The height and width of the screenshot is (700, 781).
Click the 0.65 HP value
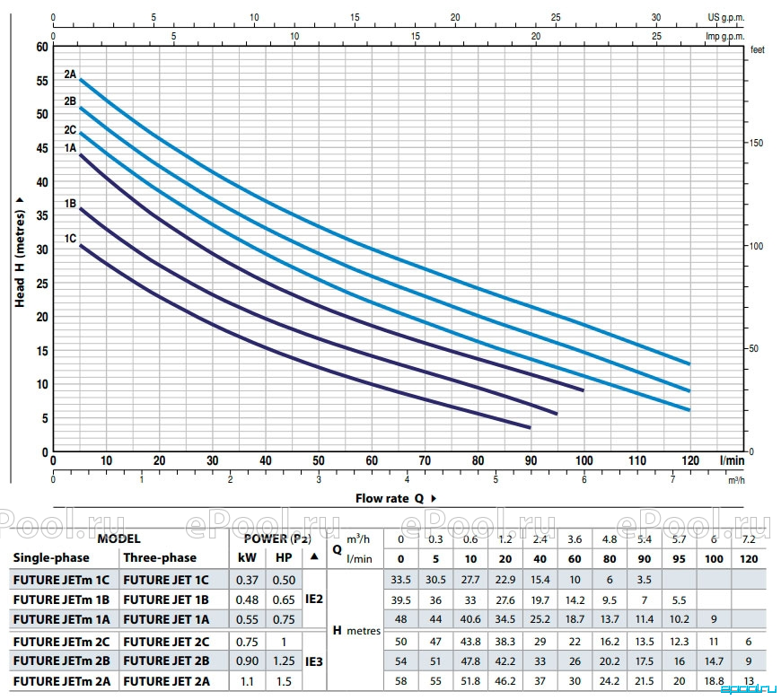(x=284, y=599)
